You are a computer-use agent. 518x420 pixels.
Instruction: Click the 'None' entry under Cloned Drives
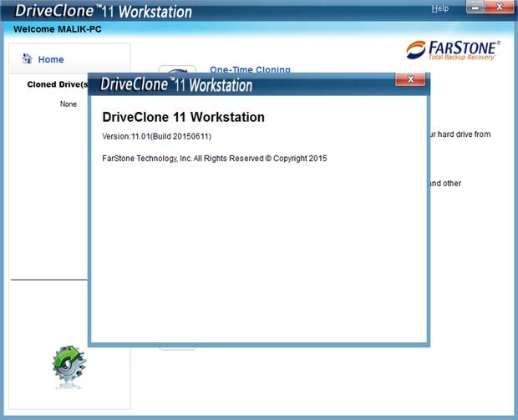point(69,104)
